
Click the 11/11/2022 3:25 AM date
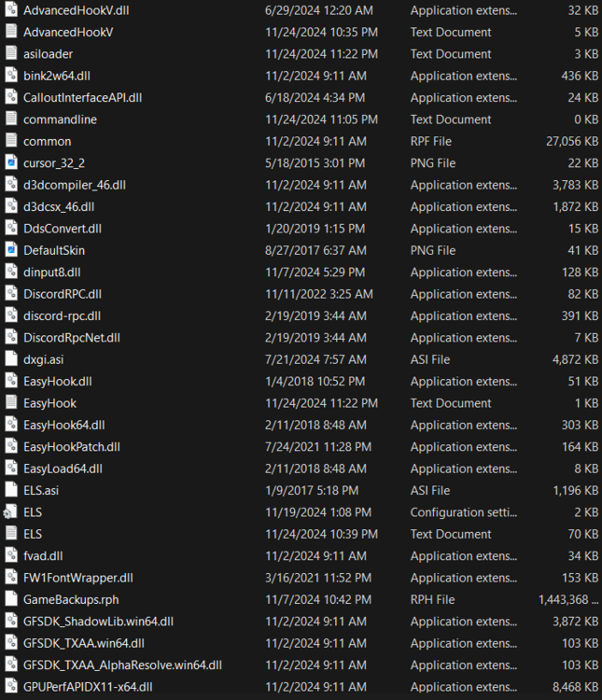coord(319,294)
